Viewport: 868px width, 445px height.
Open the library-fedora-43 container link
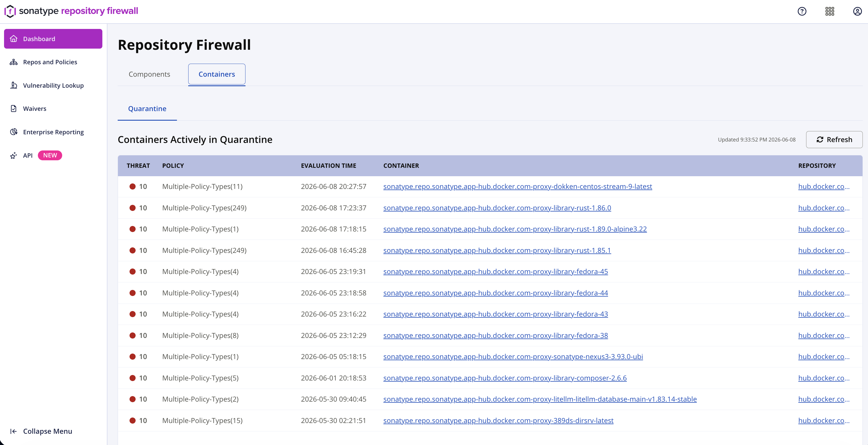(496, 314)
